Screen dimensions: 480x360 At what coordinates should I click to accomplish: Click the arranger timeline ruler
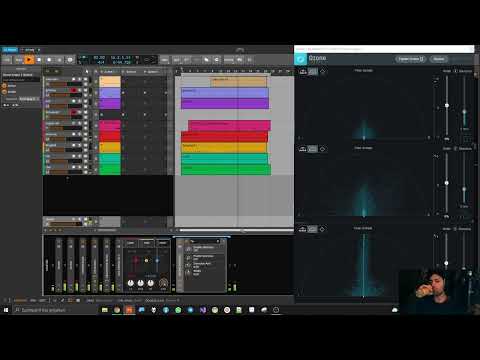(x=234, y=71)
